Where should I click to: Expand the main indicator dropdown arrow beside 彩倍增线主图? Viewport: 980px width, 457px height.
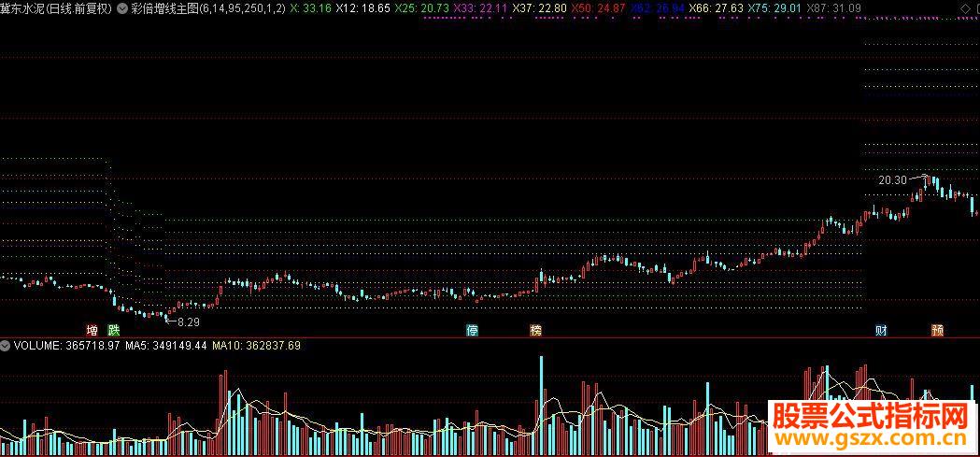point(121,8)
